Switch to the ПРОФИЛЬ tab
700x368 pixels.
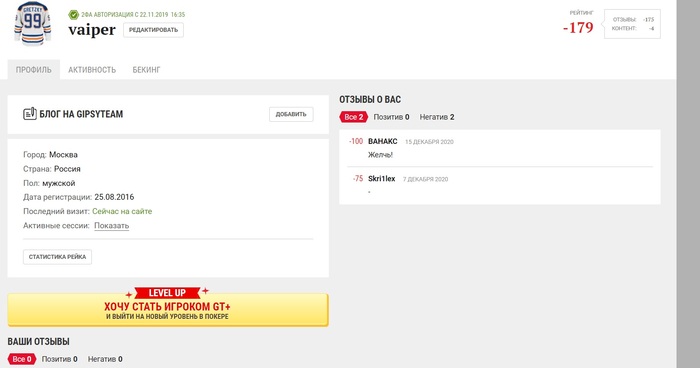pyautogui.click(x=33, y=70)
